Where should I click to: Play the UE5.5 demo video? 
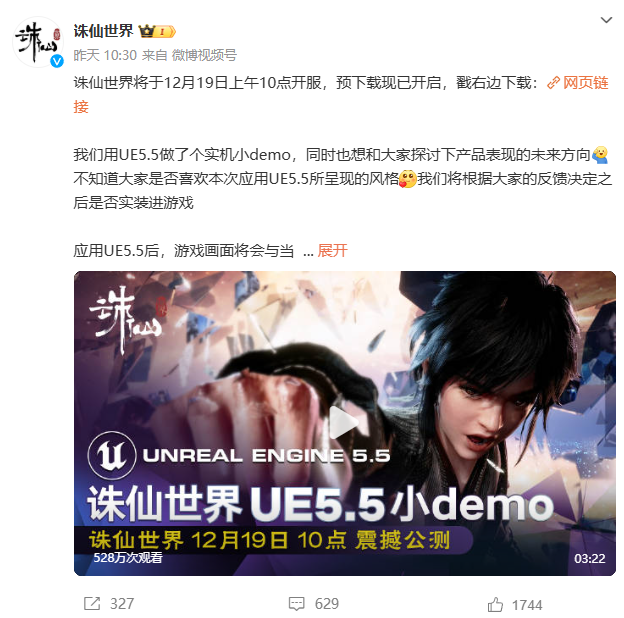(343, 423)
